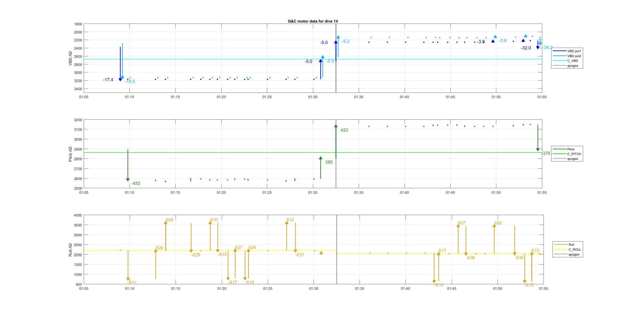This screenshot has width=644, height=319.
Task: Click the "-629" roll data label
Action: pyautogui.click(x=196, y=255)
